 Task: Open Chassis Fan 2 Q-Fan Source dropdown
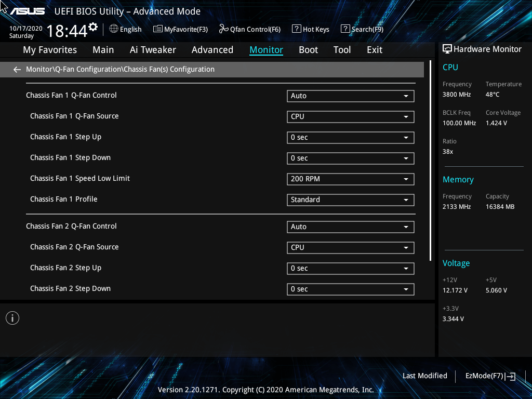pyautogui.click(x=350, y=248)
